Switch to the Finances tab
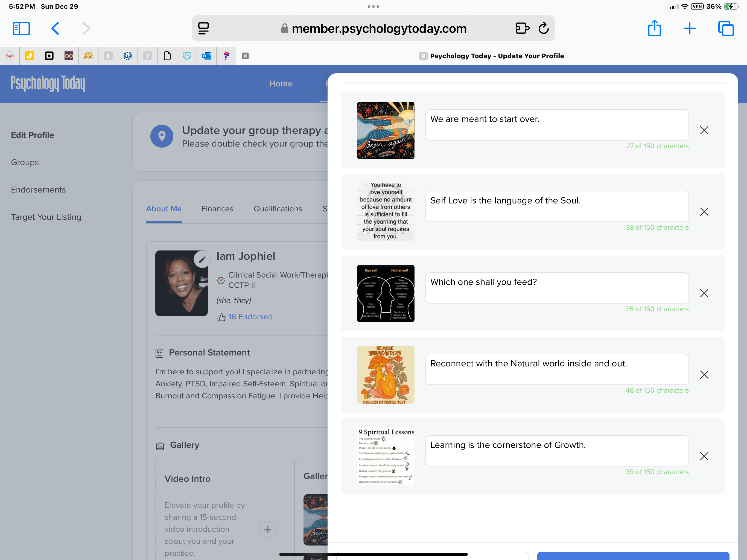This screenshot has width=747, height=560. pos(217,209)
